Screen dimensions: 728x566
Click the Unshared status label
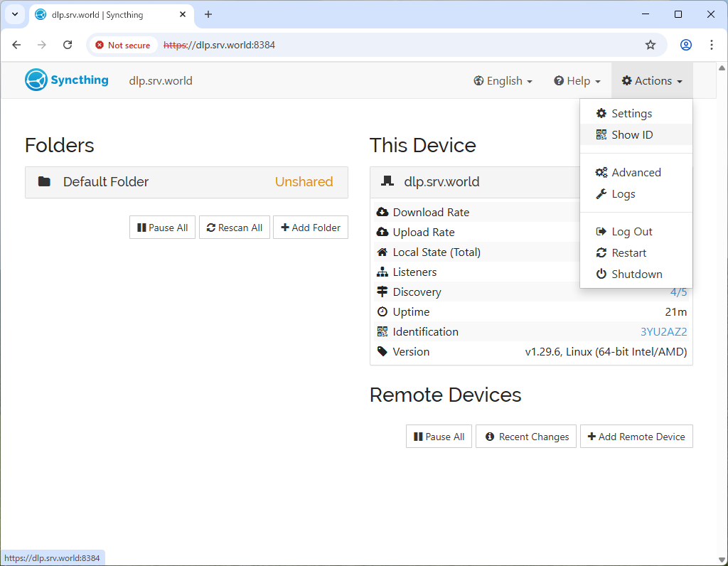point(304,181)
